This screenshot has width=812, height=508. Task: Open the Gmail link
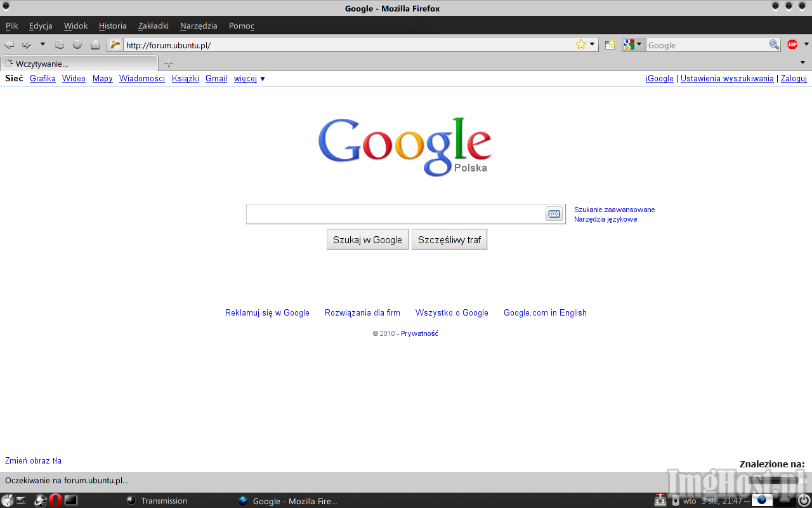[216, 79]
